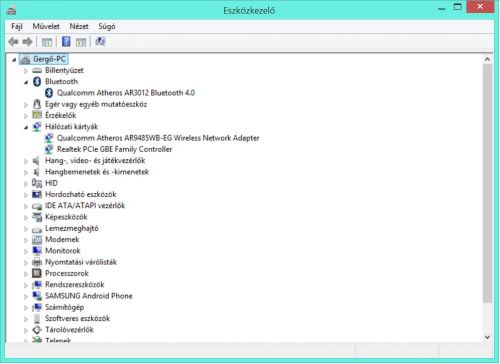
Task: Select the Monitorok label
Action: pyautogui.click(x=63, y=250)
